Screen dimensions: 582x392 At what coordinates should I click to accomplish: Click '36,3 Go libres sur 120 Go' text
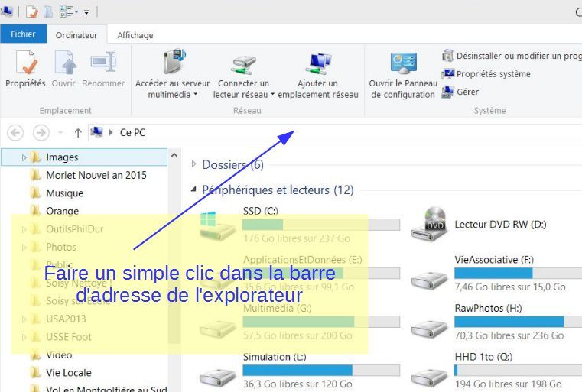coord(298,384)
